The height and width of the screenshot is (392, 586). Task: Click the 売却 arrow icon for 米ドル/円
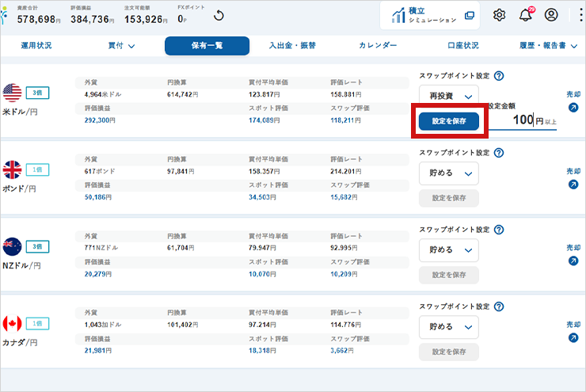click(573, 108)
